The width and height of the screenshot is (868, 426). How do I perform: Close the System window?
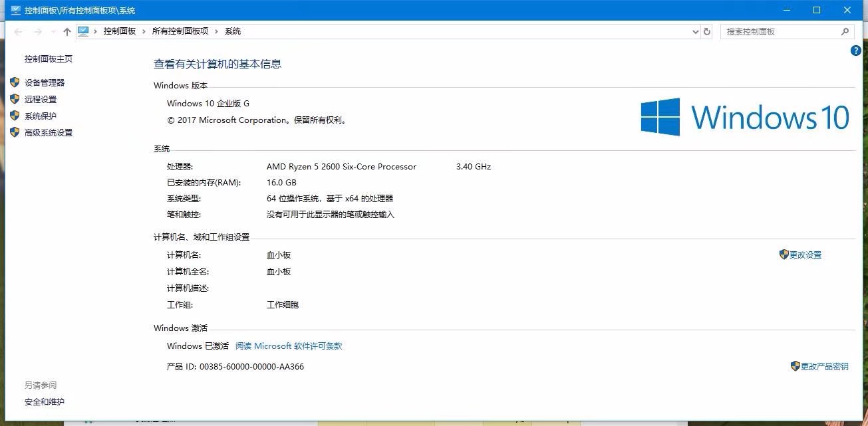pyautogui.click(x=848, y=10)
